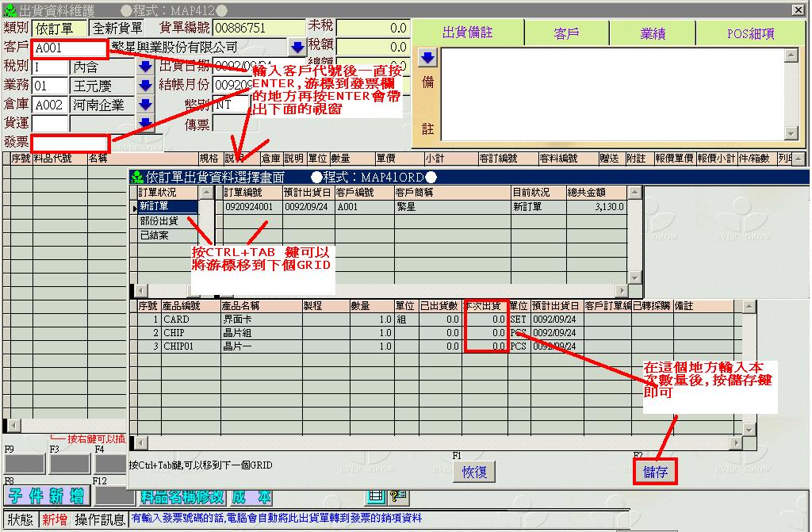Viewport: 812px width, 532px height.
Task: Select the POS細項 tab
Action: pyautogui.click(x=750, y=33)
